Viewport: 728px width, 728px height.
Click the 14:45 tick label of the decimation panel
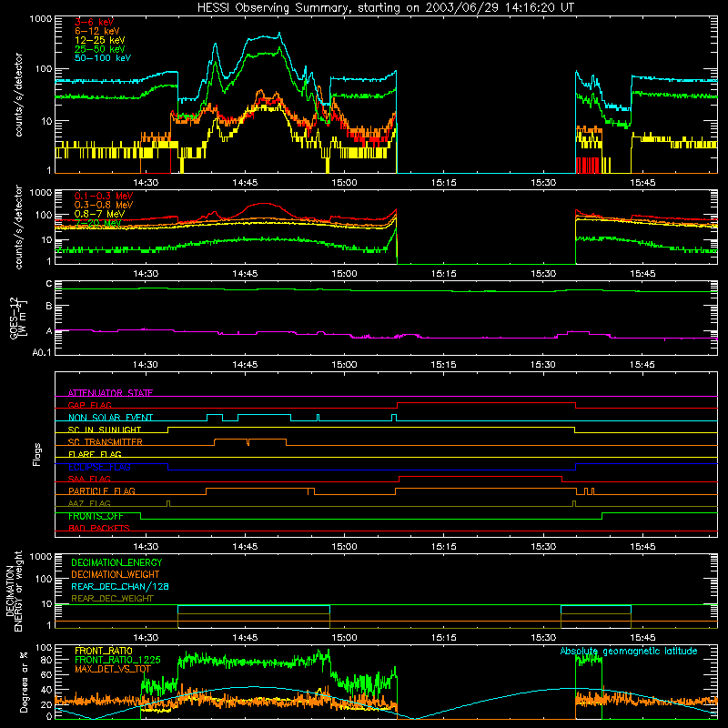(x=245, y=638)
